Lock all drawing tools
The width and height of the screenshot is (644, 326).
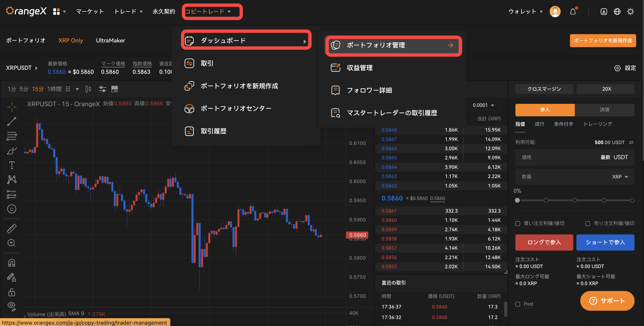pos(12,292)
